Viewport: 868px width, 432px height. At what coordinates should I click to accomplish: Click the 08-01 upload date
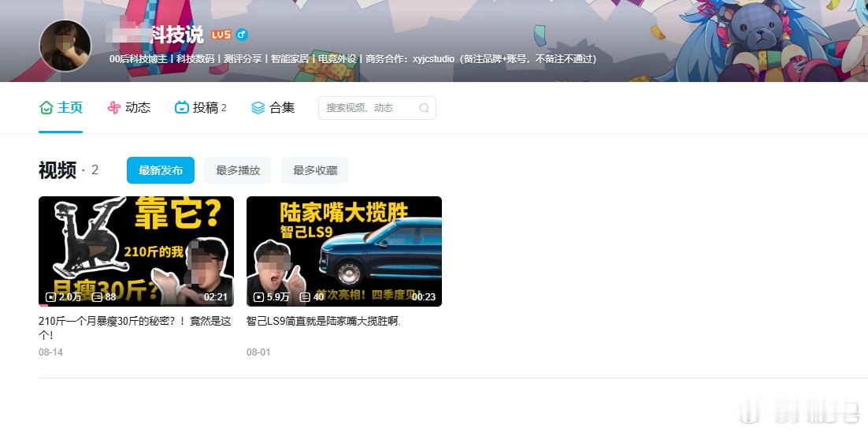(258, 352)
